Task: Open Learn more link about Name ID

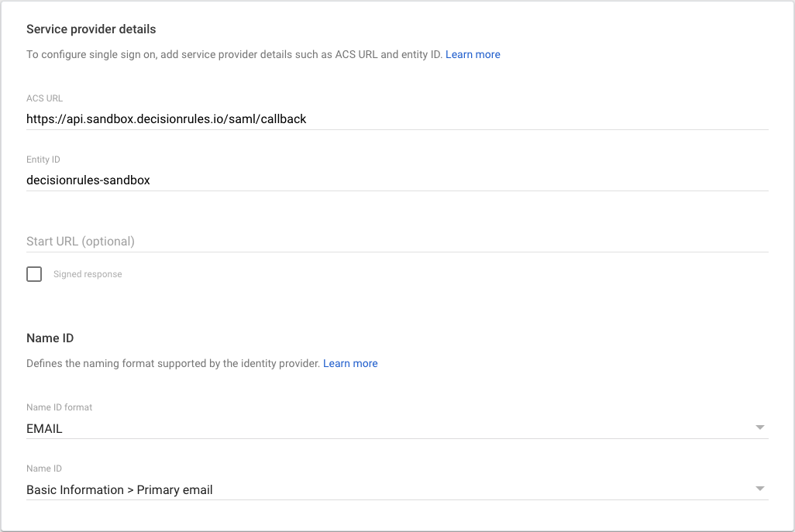Action: (350, 363)
